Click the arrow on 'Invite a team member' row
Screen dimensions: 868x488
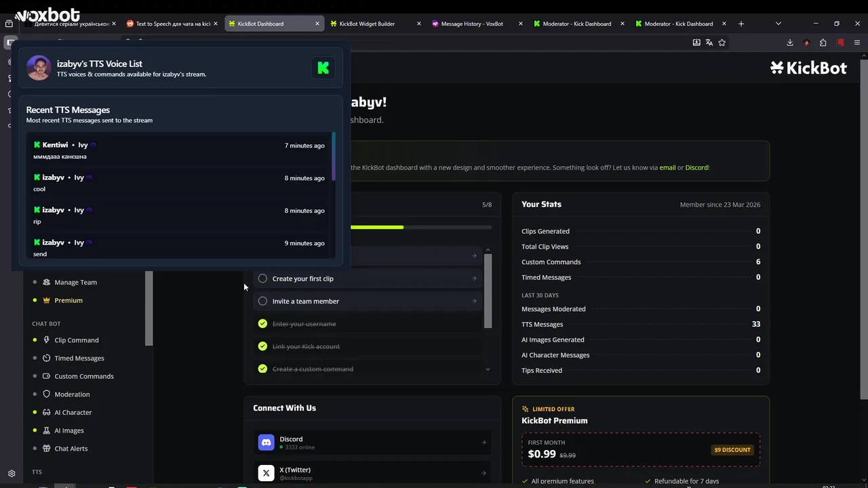point(474,301)
